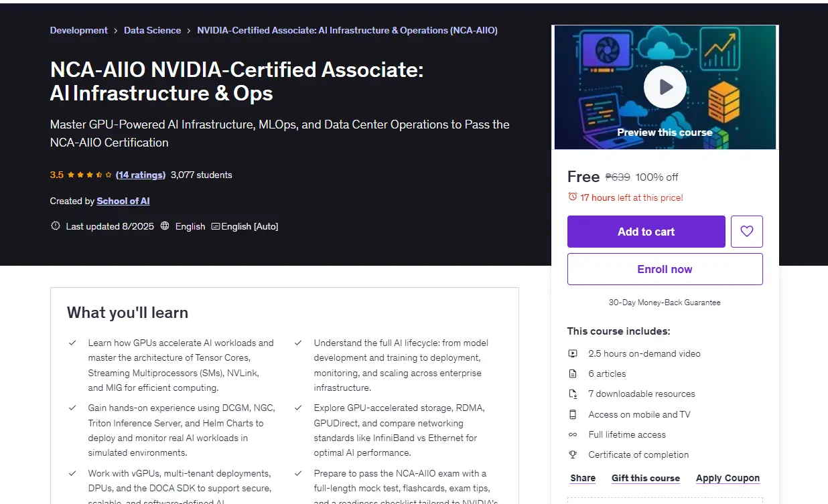Click the infinity icon beside Full lifetime access
828x504 pixels.
pos(573,434)
